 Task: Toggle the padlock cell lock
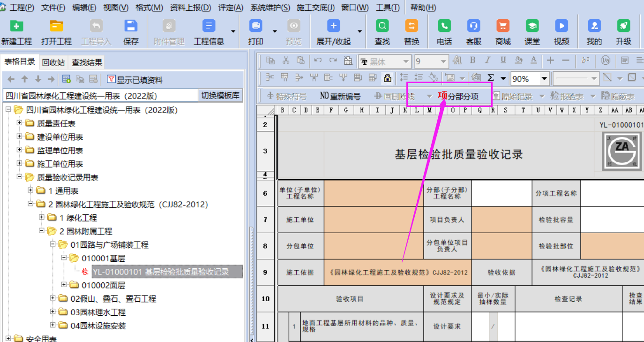tap(387, 78)
